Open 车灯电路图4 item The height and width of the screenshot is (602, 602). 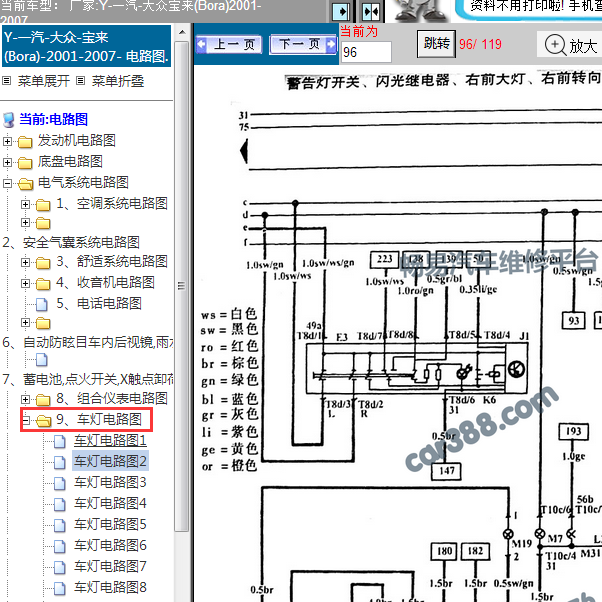(110, 503)
